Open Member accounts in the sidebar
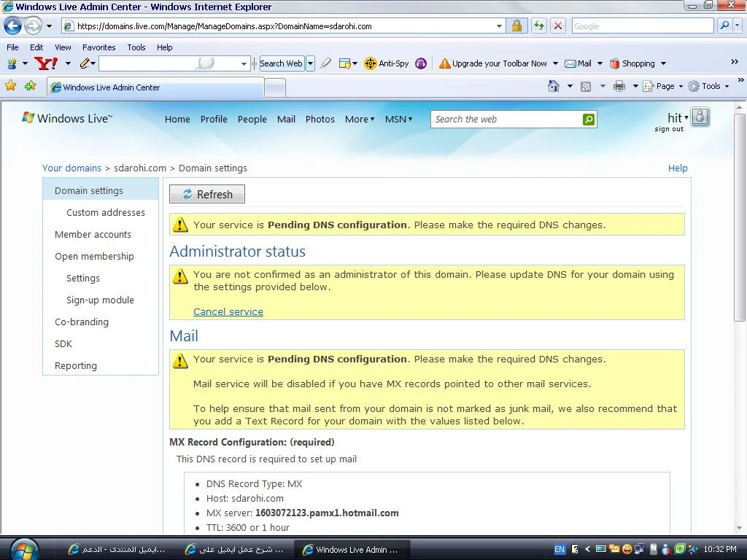This screenshot has width=747, height=560. point(93,234)
